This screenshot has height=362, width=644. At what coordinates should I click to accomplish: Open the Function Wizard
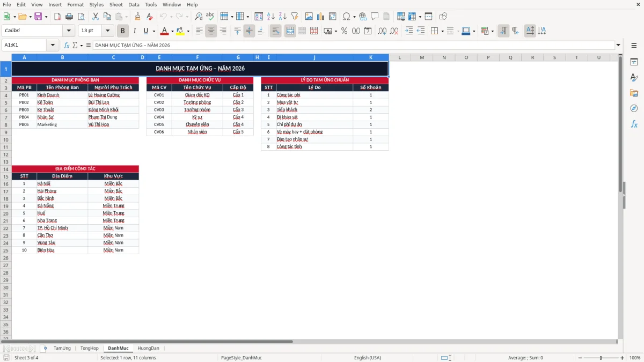[67, 45]
